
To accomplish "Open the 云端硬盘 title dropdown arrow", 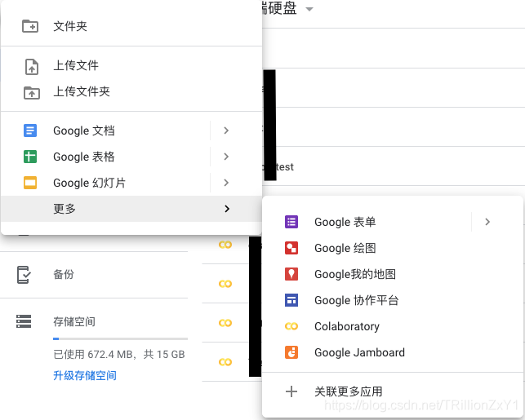I will [309, 9].
